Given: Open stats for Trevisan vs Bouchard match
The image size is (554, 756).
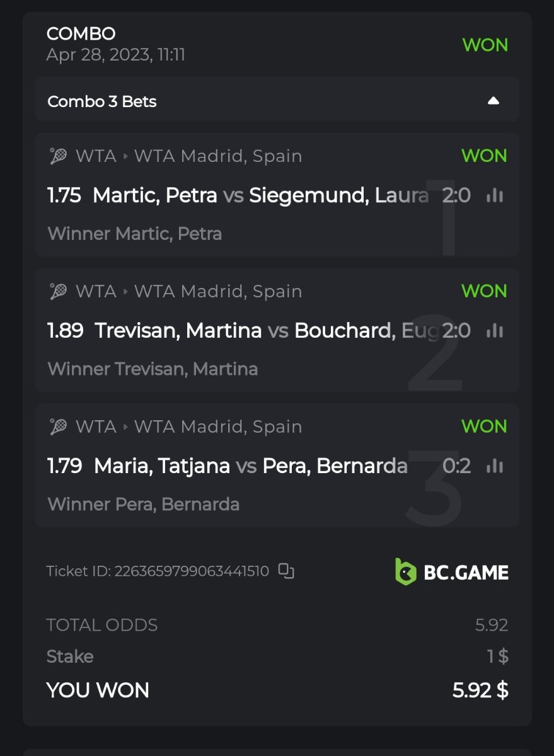Looking at the screenshot, I should coord(495,331).
